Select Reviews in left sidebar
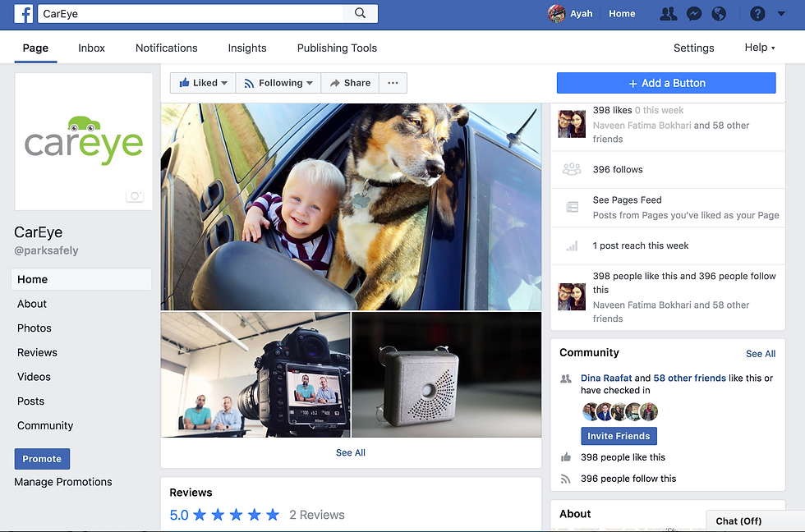805x532 pixels. tap(37, 352)
